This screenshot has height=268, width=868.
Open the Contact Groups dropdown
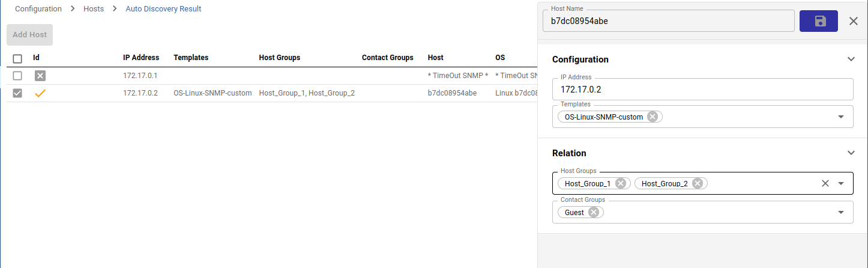841,212
